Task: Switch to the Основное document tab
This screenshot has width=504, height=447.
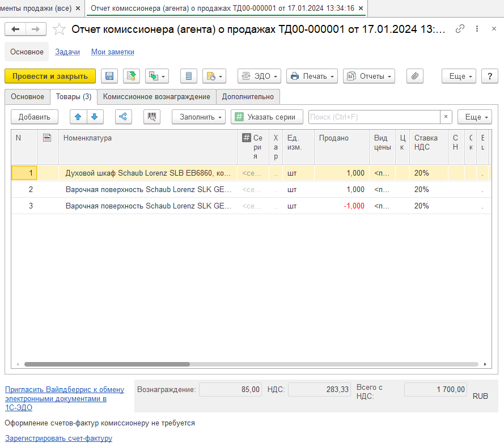Action: [27, 97]
